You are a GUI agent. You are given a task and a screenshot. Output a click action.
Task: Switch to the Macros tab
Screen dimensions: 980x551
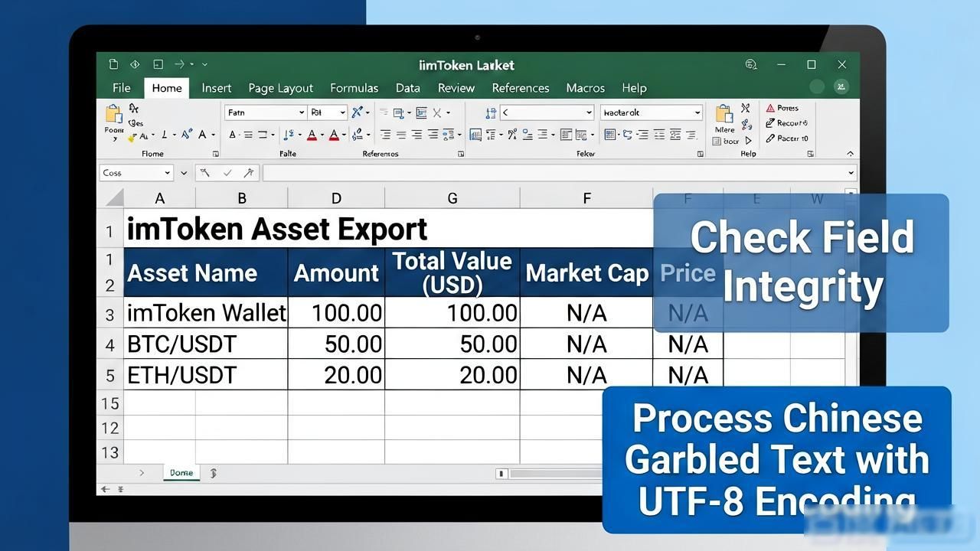coord(585,88)
